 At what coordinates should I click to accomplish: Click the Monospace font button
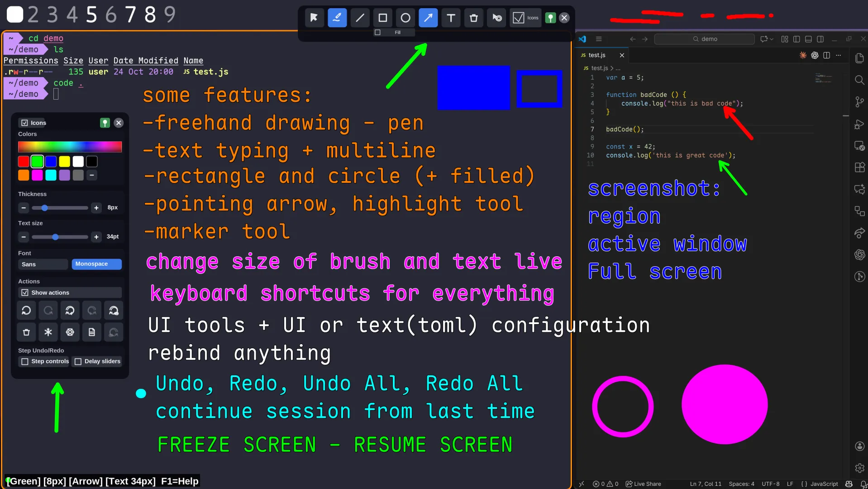(x=96, y=264)
